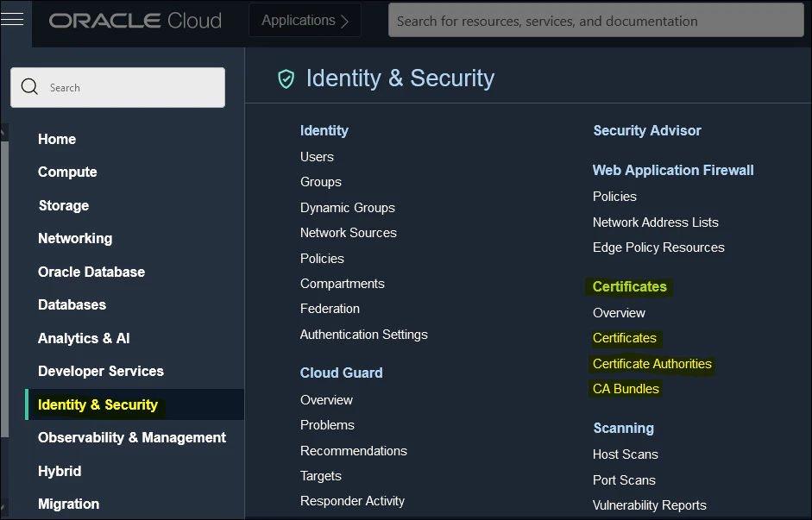Open CA Bundles link
This screenshot has width=812, height=520.
626,389
